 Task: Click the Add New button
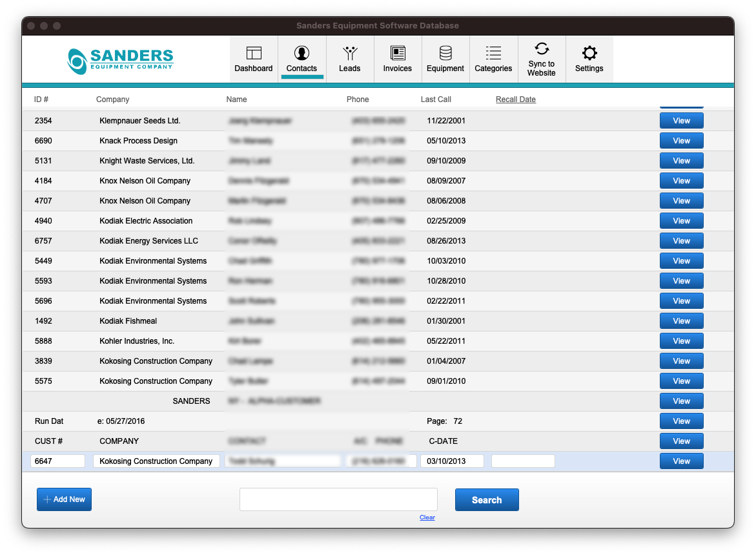click(x=64, y=499)
